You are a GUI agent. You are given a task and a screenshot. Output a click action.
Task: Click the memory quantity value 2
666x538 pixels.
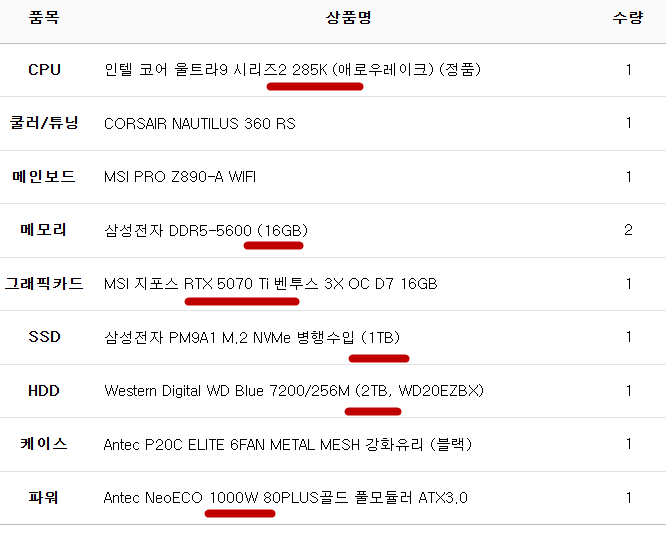(628, 230)
